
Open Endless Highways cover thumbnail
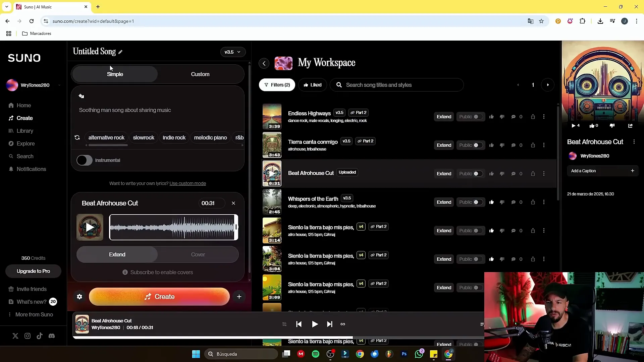(272, 117)
